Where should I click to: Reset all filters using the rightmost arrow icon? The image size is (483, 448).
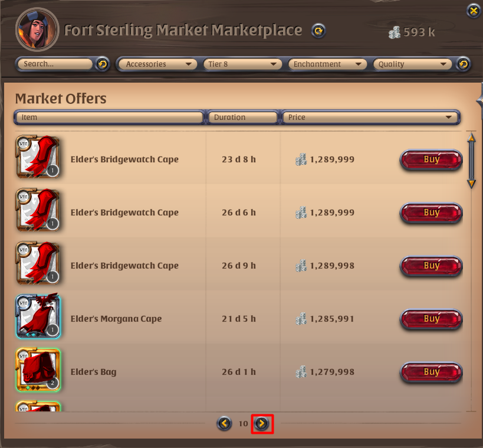click(463, 64)
